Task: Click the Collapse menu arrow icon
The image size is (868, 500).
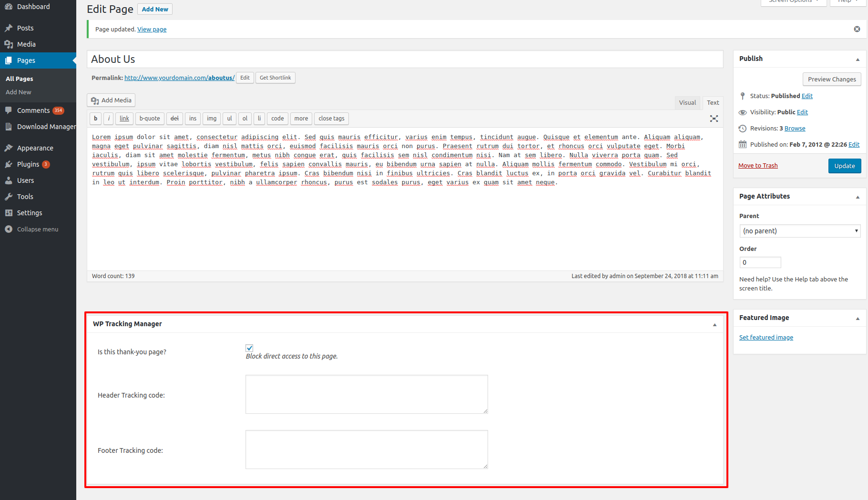Action: [x=9, y=229]
